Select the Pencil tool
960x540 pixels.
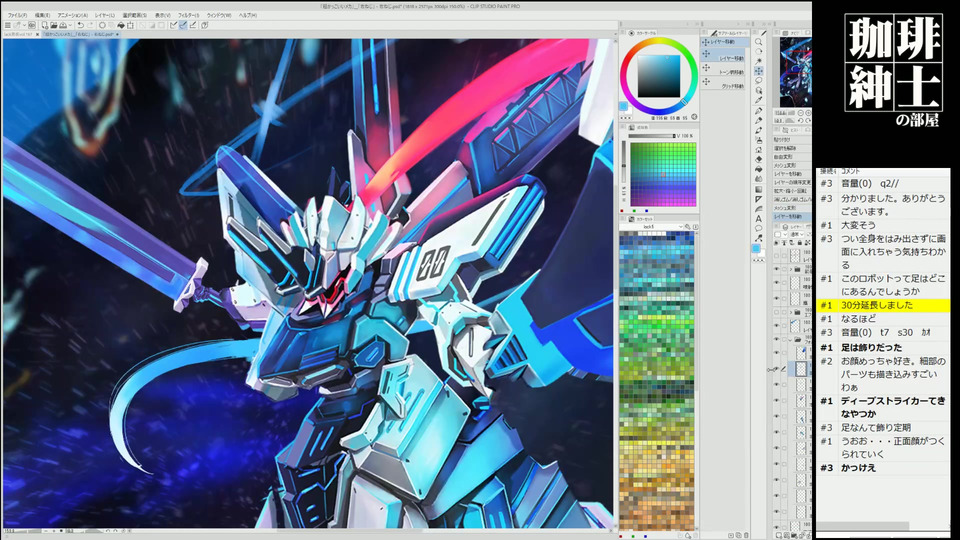click(x=759, y=121)
